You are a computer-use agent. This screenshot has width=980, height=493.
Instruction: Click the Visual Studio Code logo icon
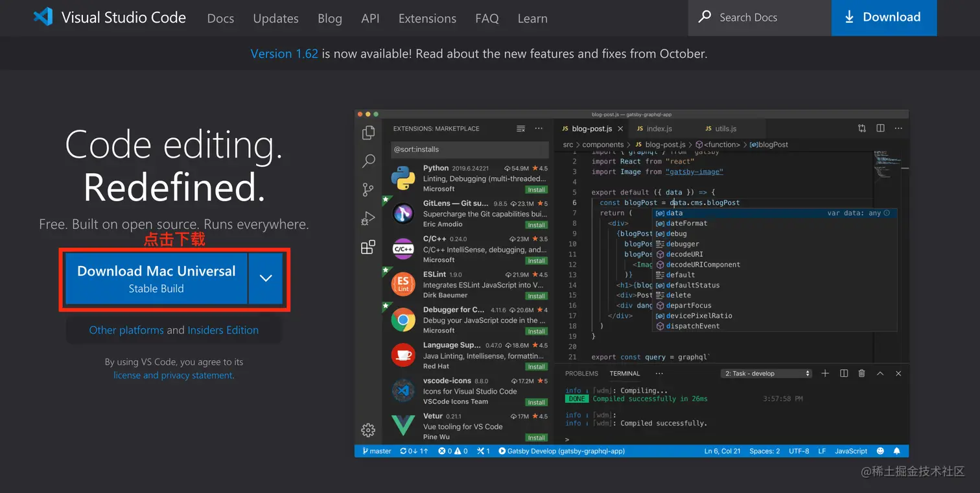(x=43, y=17)
